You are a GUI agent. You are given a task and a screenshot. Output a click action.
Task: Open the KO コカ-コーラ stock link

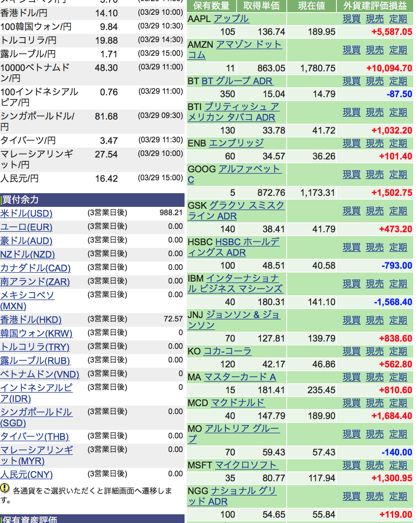click(x=227, y=351)
